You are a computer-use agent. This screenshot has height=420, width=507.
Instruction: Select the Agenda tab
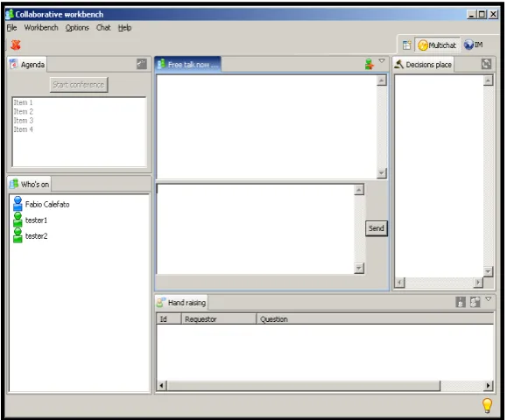tap(27, 64)
